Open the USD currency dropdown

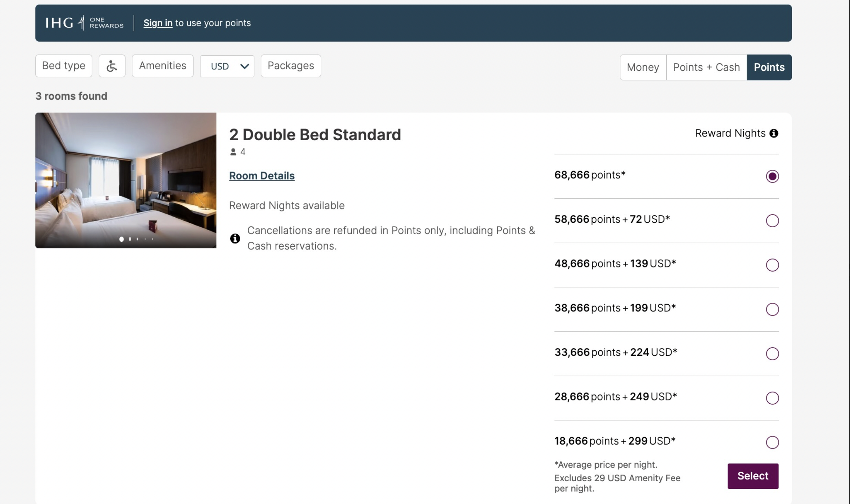[x=227, y=66]
